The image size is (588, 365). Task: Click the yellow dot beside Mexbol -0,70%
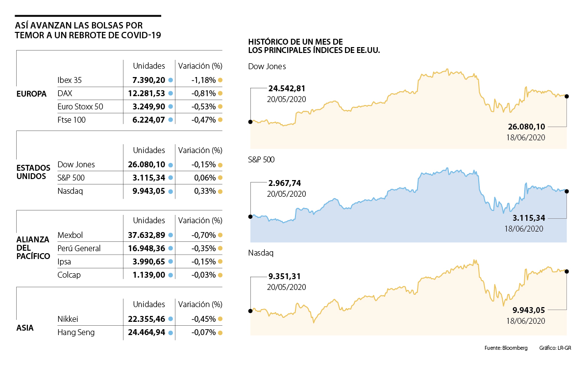(220, 235)
